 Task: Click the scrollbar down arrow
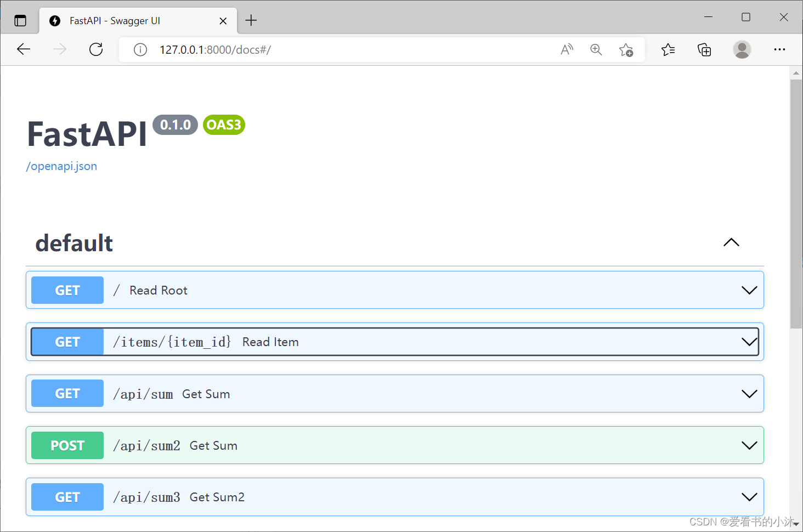coord(796,525)
